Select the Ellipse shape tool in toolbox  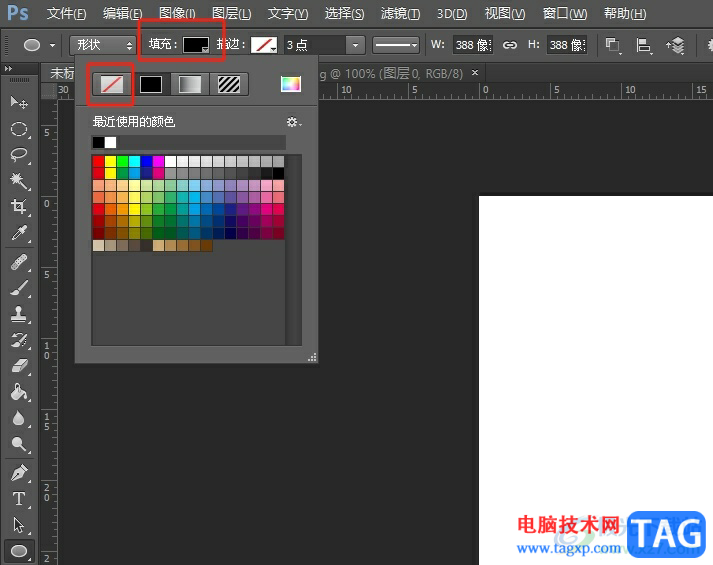[19, 551]
